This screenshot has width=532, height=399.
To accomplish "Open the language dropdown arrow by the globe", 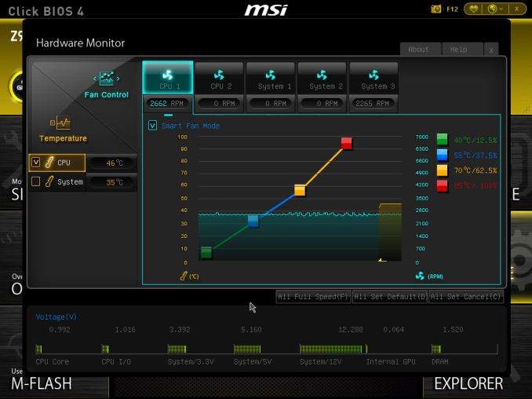I will tap(501, 9).
